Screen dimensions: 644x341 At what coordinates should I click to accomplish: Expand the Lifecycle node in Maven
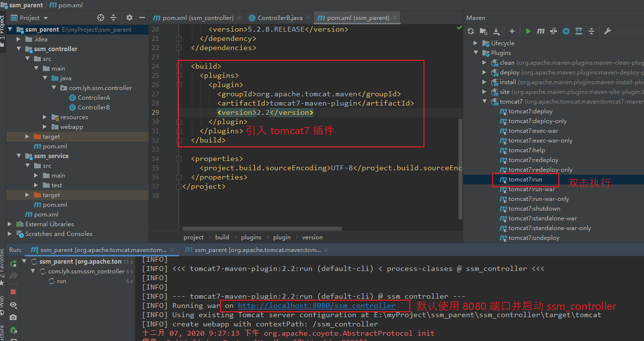476,43
